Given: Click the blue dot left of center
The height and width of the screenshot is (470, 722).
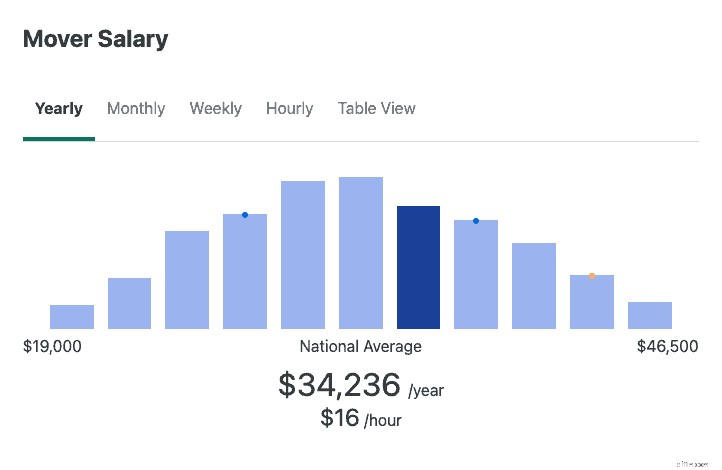Looking at the screenshot, I should 245,215.
